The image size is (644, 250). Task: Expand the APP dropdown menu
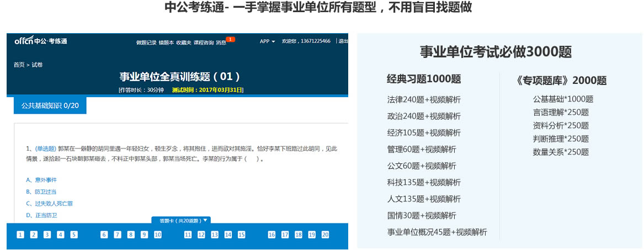(x=267, y=41)
